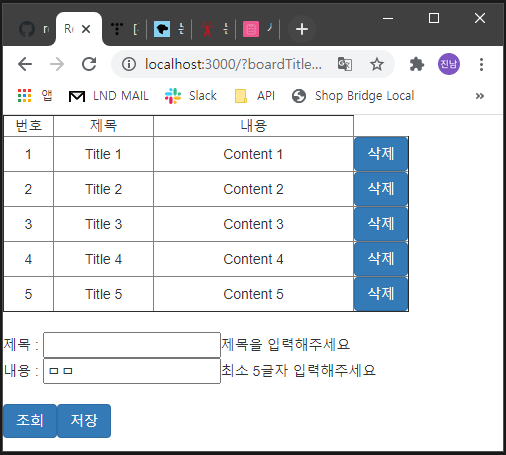Screen dimensions: 506x455
Task: Delete the Title 4 row
Action: click(x=381, y=259)
